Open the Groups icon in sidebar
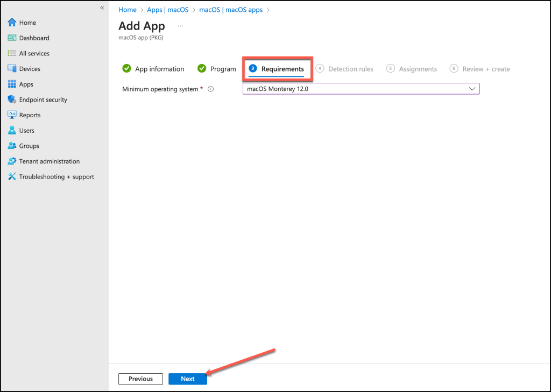The image size is (551, 392). coord(12,146)
